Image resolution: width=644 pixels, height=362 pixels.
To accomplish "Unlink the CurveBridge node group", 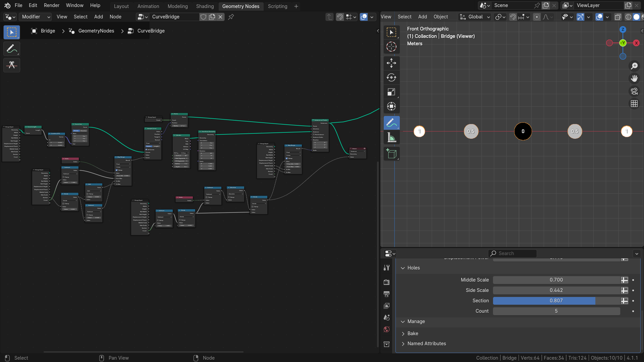I will coord(220,17).
